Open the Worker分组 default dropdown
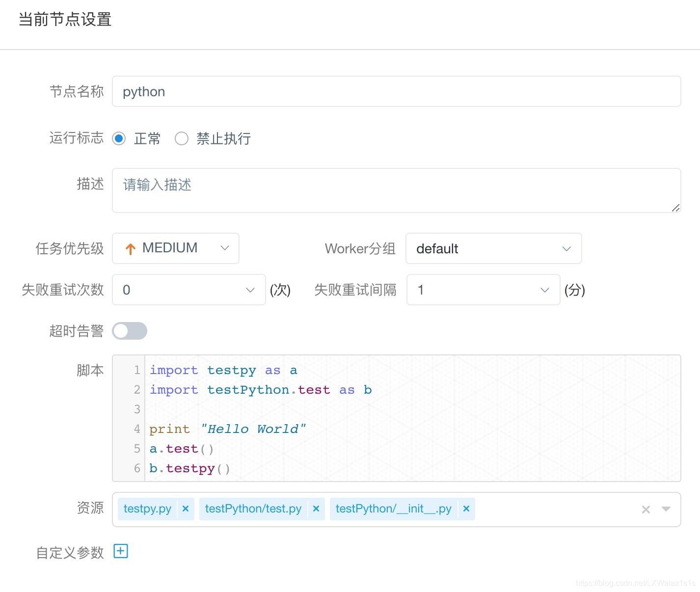This screenshot has height=592, width=700. tap(494, 248)
